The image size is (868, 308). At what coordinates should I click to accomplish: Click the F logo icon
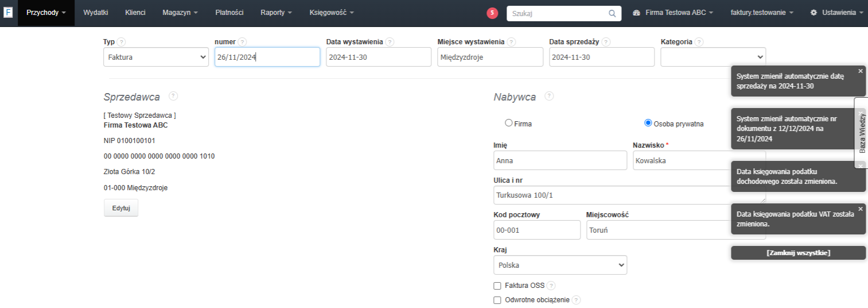click(7, 12)
